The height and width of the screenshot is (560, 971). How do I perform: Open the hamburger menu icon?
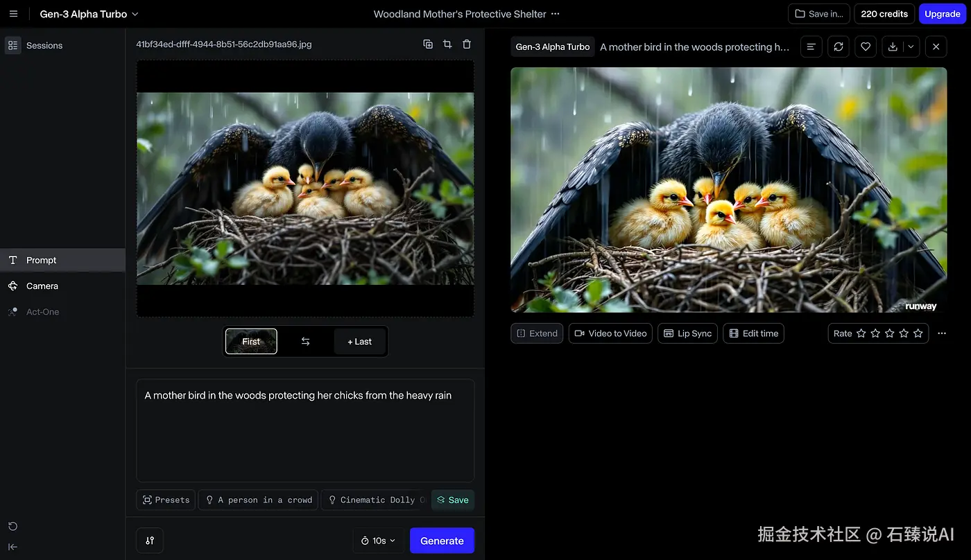[x=13, y=14]
